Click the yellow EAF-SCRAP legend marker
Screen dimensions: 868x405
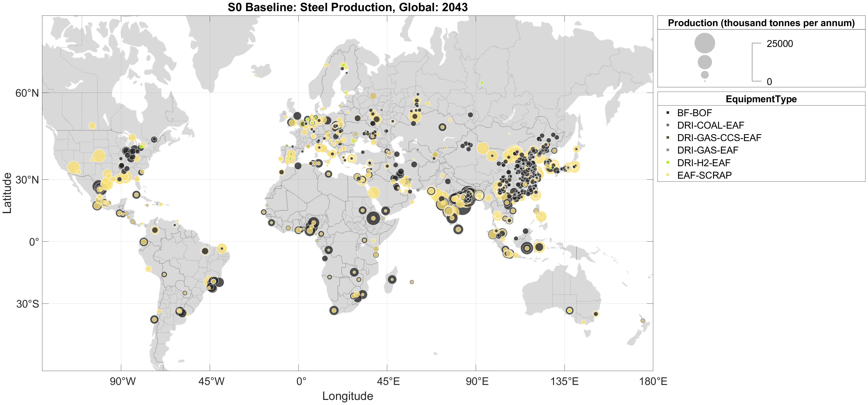click(x=668, y=175)
